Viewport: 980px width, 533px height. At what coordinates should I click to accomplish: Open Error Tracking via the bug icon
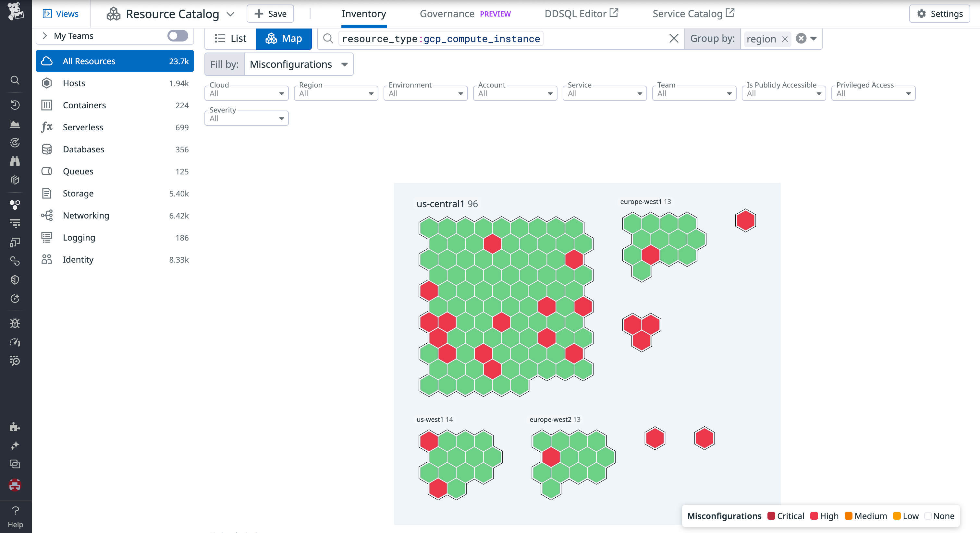coord(15,324)
